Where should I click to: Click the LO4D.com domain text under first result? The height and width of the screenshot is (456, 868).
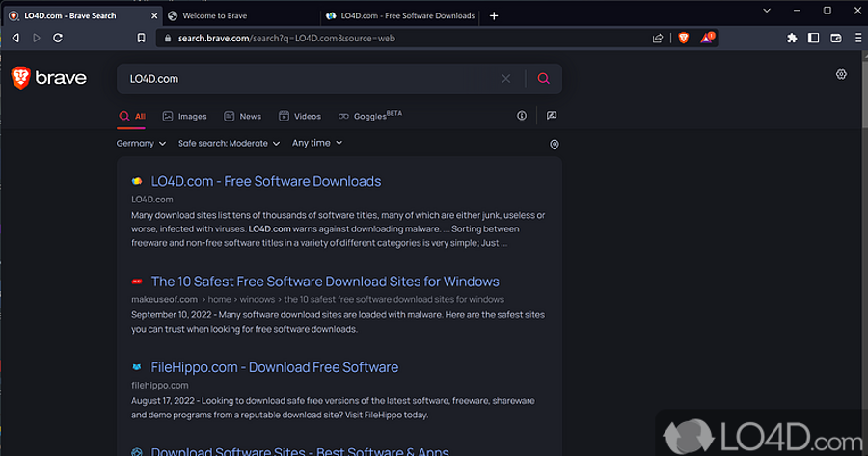pyautogui.click(x=152, y=200)
